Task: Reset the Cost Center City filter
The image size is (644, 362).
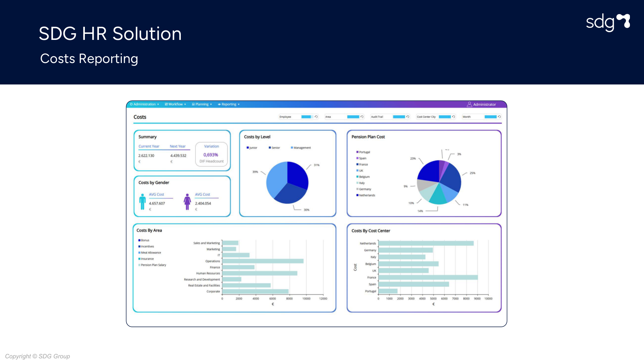Action: point(453,117)
